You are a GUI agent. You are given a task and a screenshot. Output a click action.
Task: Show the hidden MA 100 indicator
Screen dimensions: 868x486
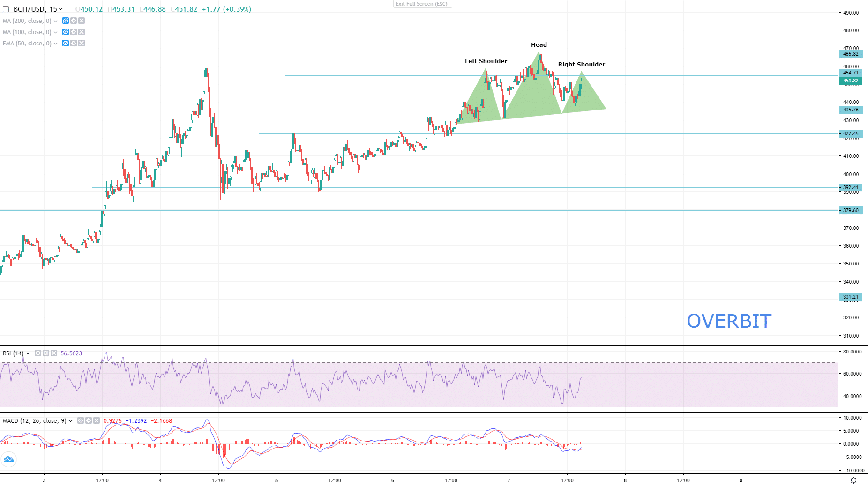[x=66, y=32]
